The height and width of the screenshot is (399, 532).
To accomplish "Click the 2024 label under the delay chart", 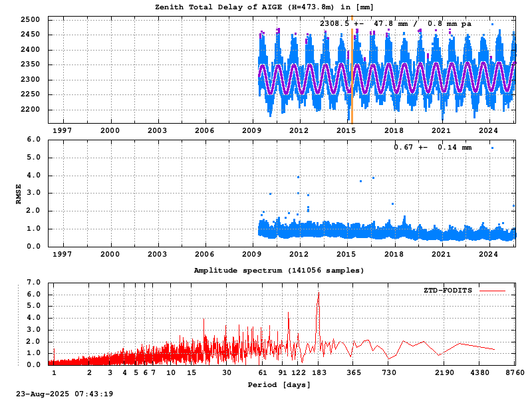I will 488,130.
